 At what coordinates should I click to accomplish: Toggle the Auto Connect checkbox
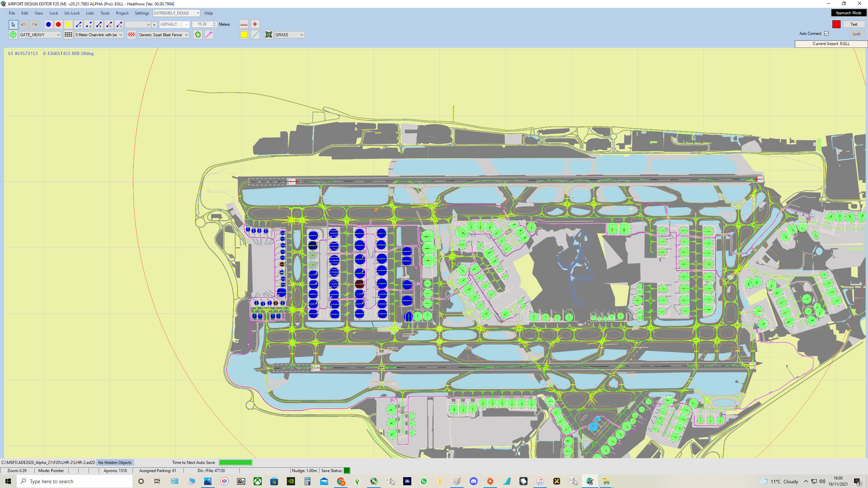(x=826, y=34)
